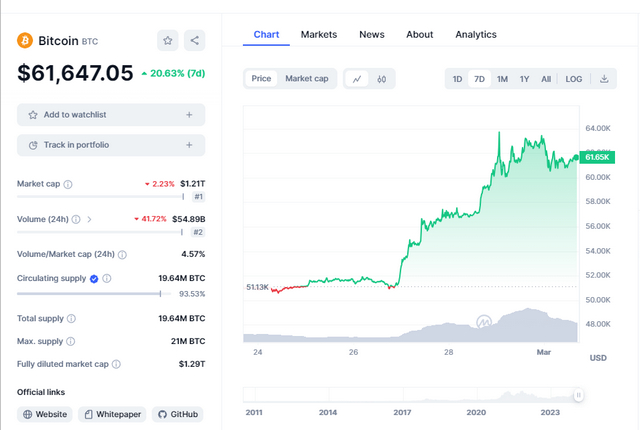The height and width of the screenshot is (430, 640).
Task: Switch to line chart view
Action: point(357,79)
